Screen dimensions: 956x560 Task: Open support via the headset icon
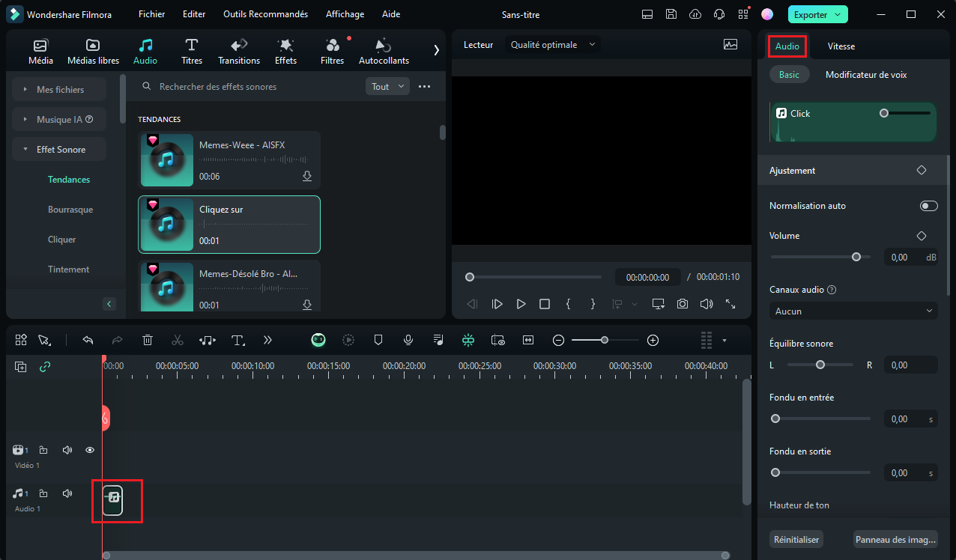[x=719, y=14]
